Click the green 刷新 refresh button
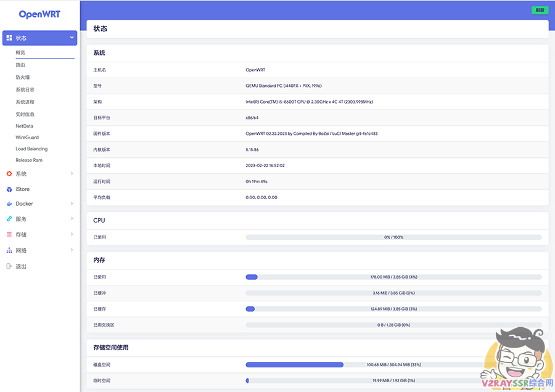 pos(540,10)
